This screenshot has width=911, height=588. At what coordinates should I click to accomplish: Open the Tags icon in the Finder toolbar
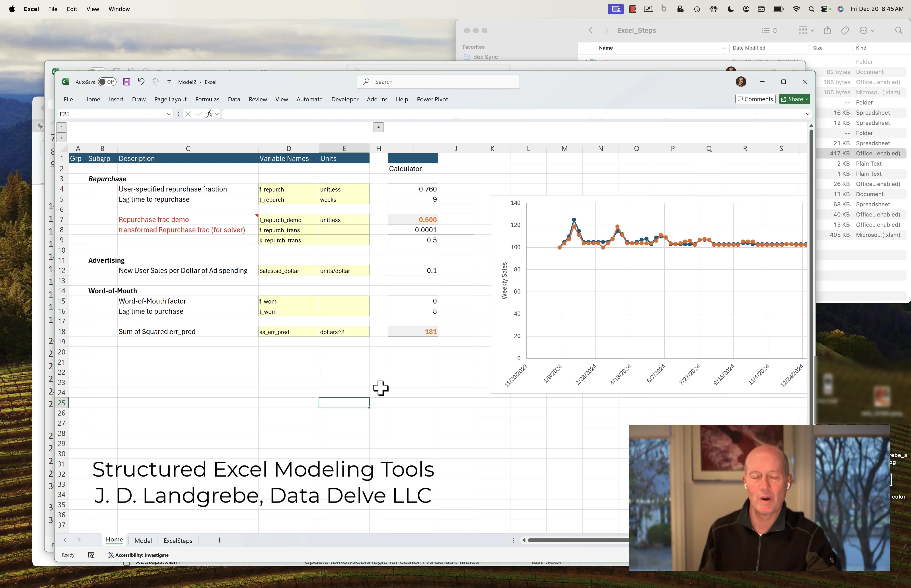[x=845, y=30]
